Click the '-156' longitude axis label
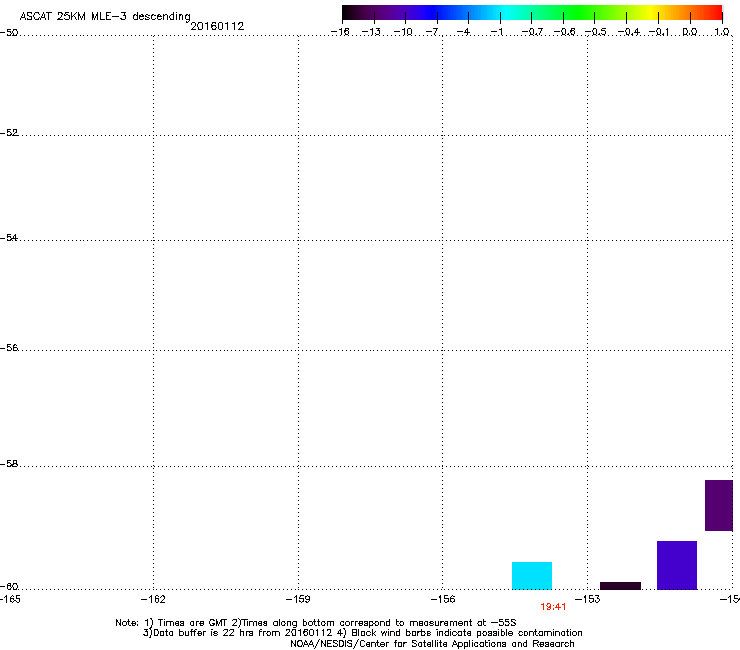740x650 pixels. tap(443, 599)
